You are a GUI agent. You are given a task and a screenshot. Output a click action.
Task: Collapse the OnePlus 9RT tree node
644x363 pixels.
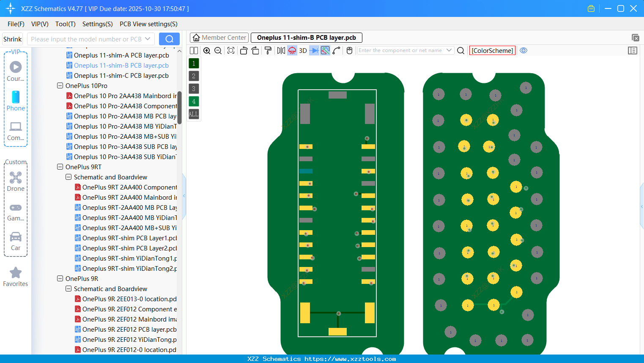click(60, 167)
